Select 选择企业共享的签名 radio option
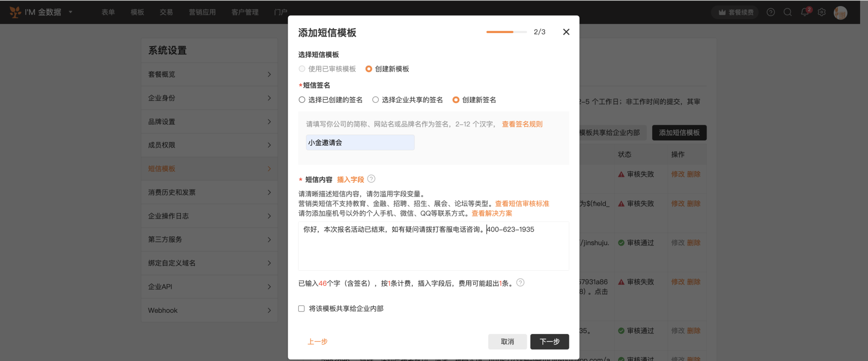The height and width of the screenshot is (361, 868). click(x=375, y=99)
